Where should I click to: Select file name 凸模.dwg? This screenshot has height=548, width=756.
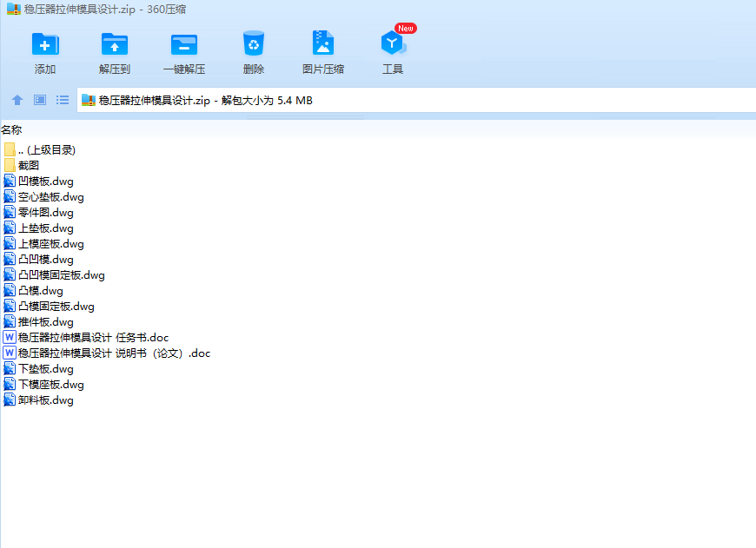tap(41, 291)
